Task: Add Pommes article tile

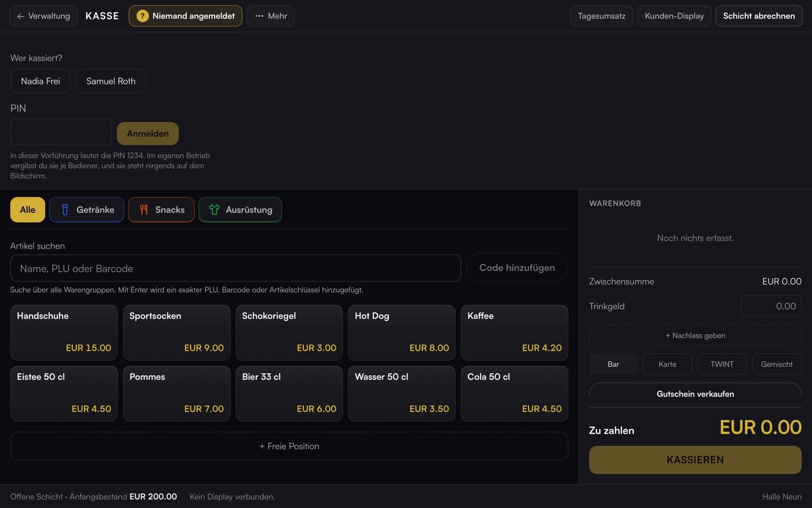Action: (177, 394)
